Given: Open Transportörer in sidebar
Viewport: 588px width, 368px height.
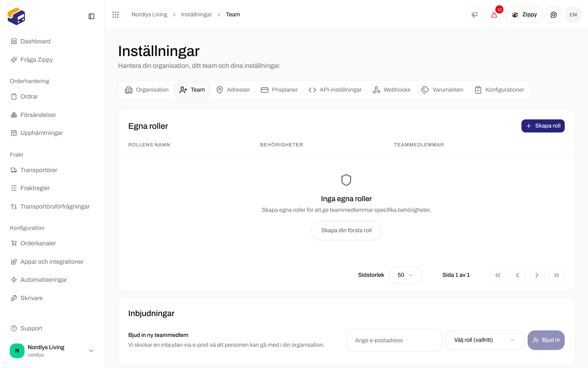Looking at the screenshot, I should pyautogui.click(x=52, y=170).
